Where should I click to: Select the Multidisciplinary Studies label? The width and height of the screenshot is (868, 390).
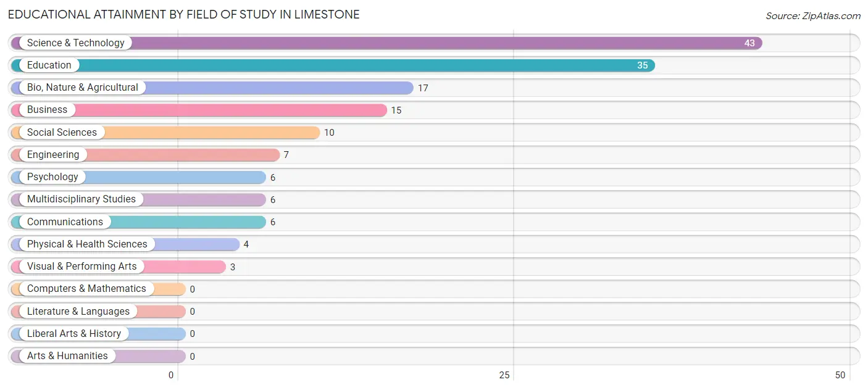click(81, 199)
